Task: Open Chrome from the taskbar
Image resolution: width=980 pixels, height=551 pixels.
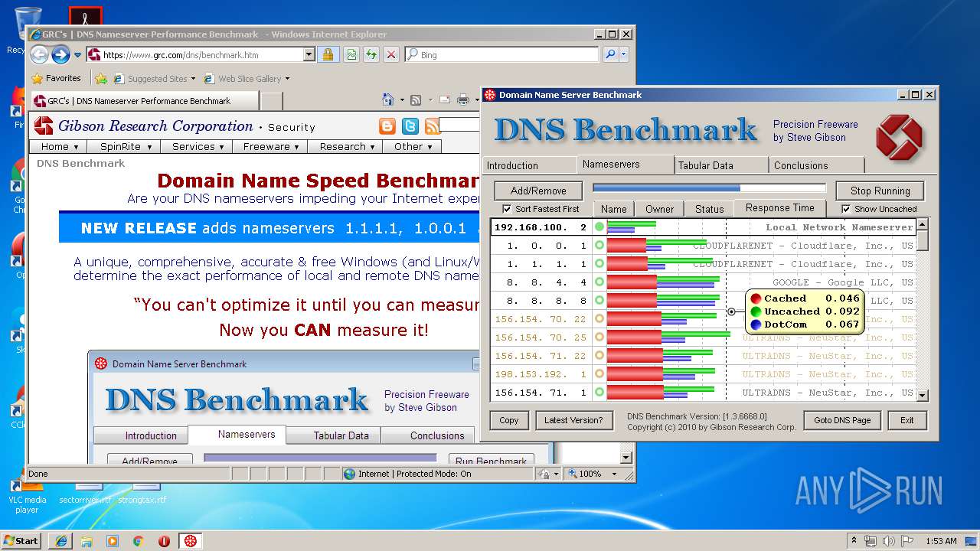Action: point(139,541)
